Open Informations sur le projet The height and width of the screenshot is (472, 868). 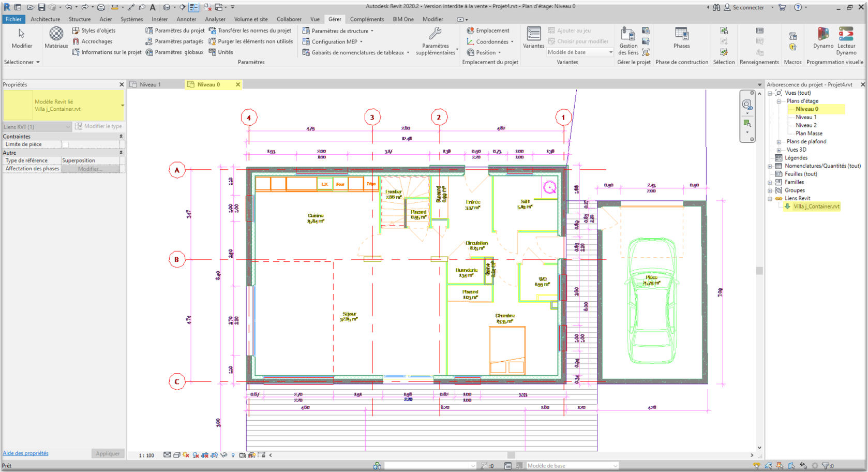[107, 52]
